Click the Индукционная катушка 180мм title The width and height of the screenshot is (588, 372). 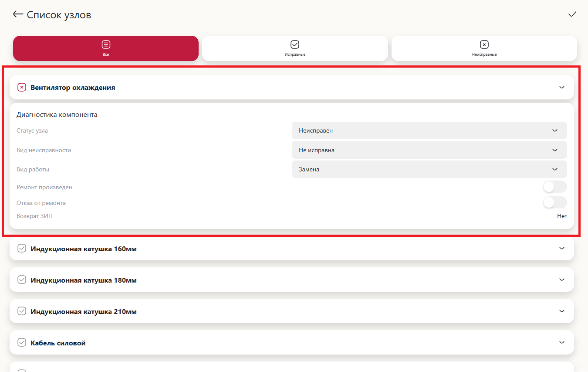pos(84,280)
